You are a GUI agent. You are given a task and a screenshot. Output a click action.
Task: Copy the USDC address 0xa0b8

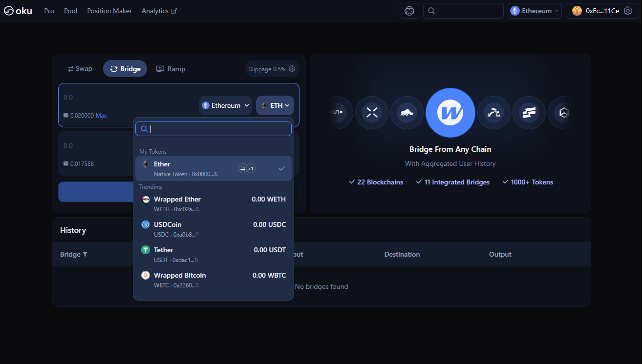pyautogui.click(x=198, y=235)
